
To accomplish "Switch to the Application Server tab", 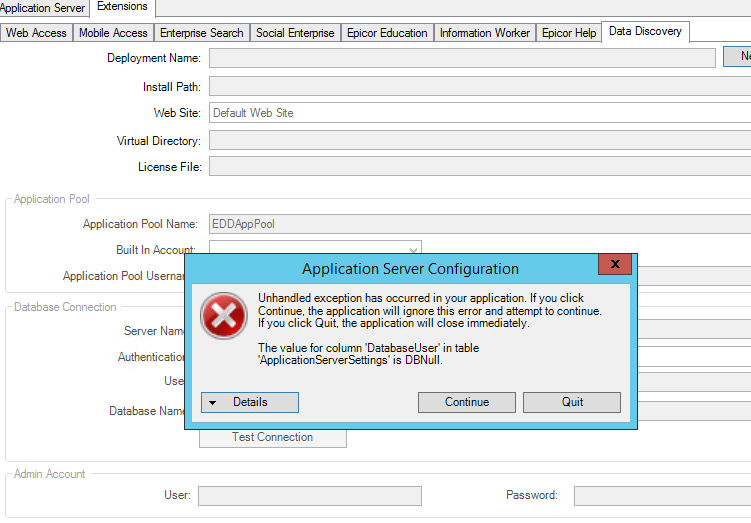I will pos(43,8).
